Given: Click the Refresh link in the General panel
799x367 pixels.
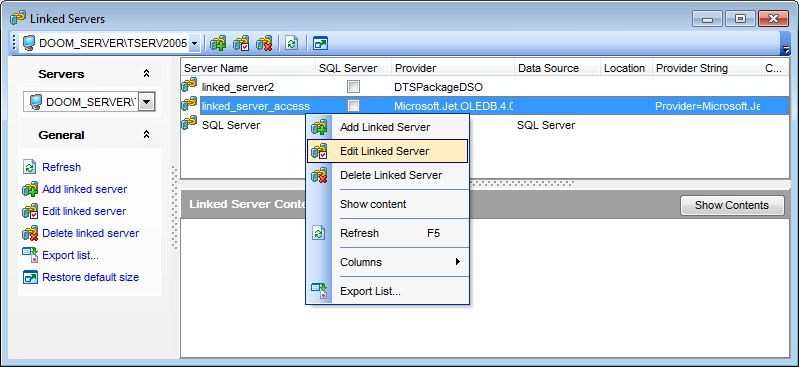Looking at the screenshot, I should pyautogui.click(x=62, y=167).
